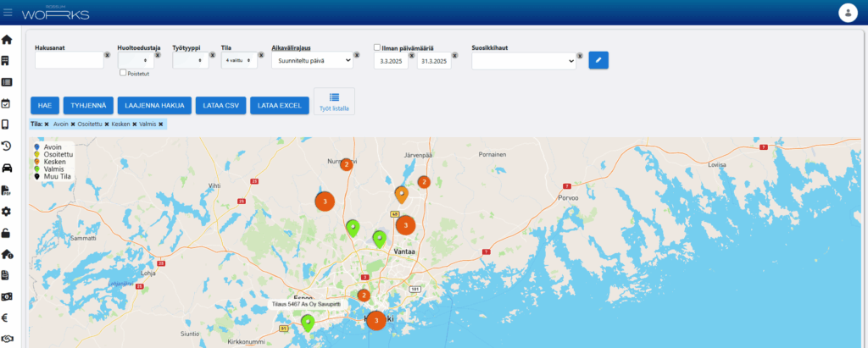The width and height of the screenshot is (868, 348).
Task: Open the Suosikkihaut dropdown
Action: pos(523,60)
